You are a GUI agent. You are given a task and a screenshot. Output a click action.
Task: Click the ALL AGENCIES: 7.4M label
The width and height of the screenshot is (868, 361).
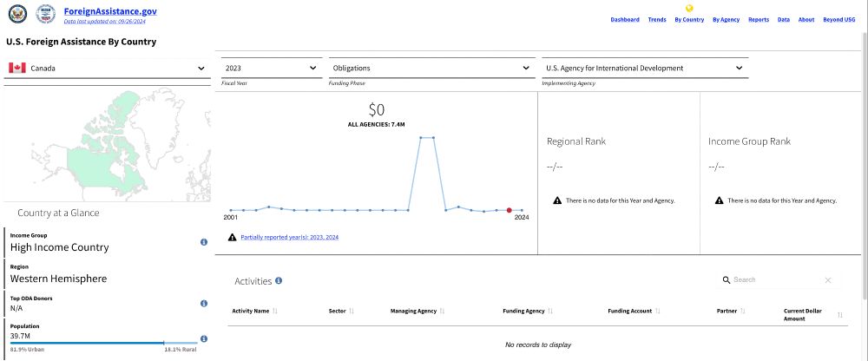[376, 125]
